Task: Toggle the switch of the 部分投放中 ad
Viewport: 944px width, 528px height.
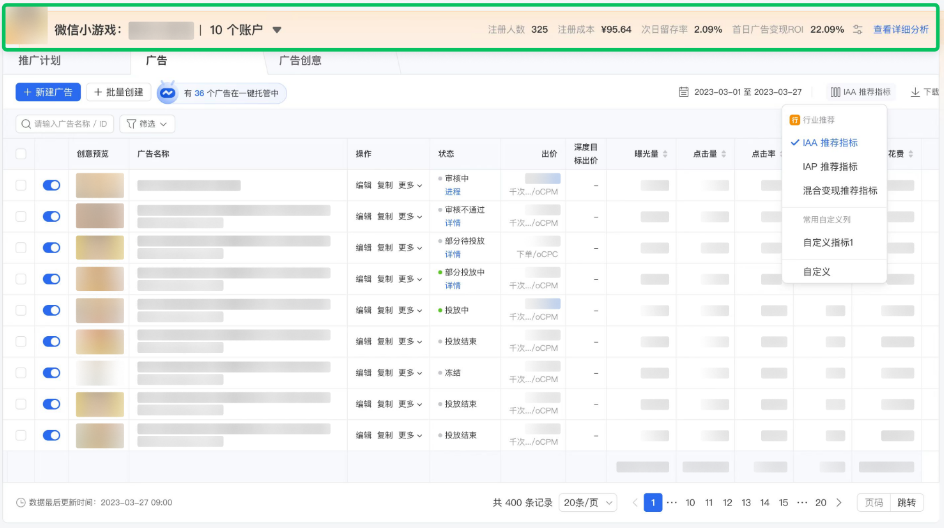Action: pos(51,279)
